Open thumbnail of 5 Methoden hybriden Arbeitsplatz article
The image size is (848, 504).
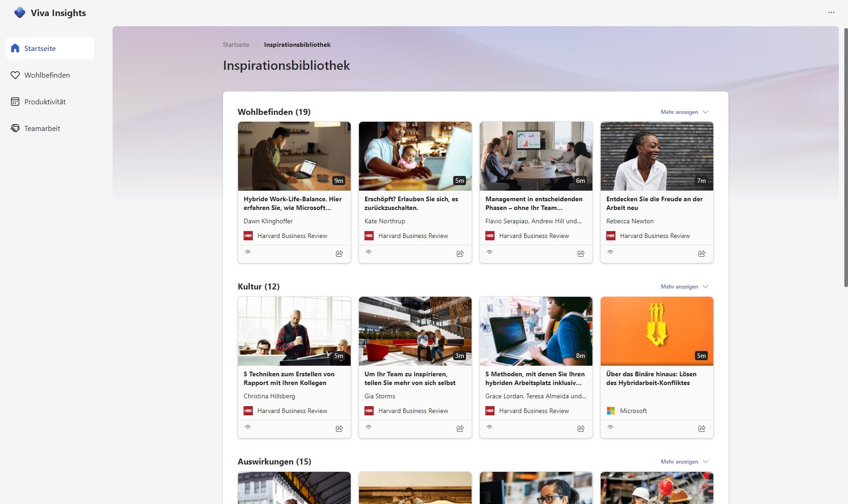pyautogui.click(x=535, y=331)
